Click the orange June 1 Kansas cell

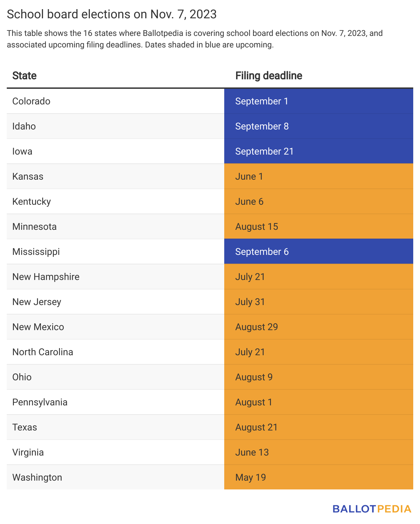pos(319,176)
